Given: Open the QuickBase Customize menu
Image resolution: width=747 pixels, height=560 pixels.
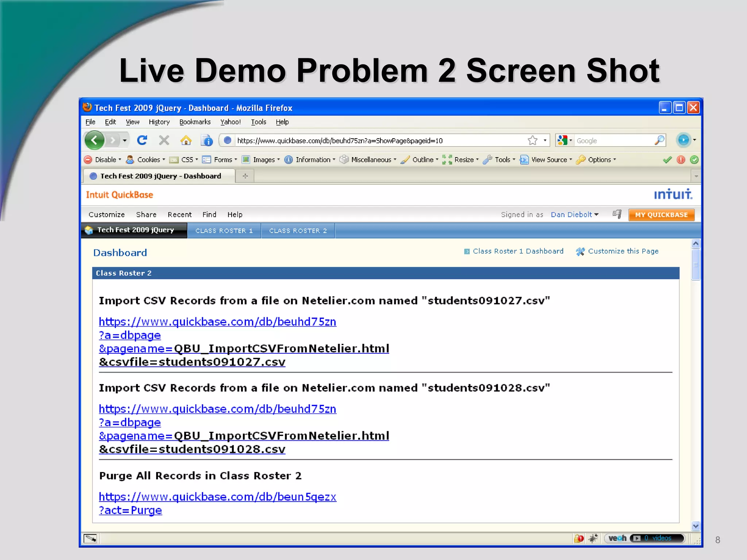Looking at the screenshot, I should point(107,215).
